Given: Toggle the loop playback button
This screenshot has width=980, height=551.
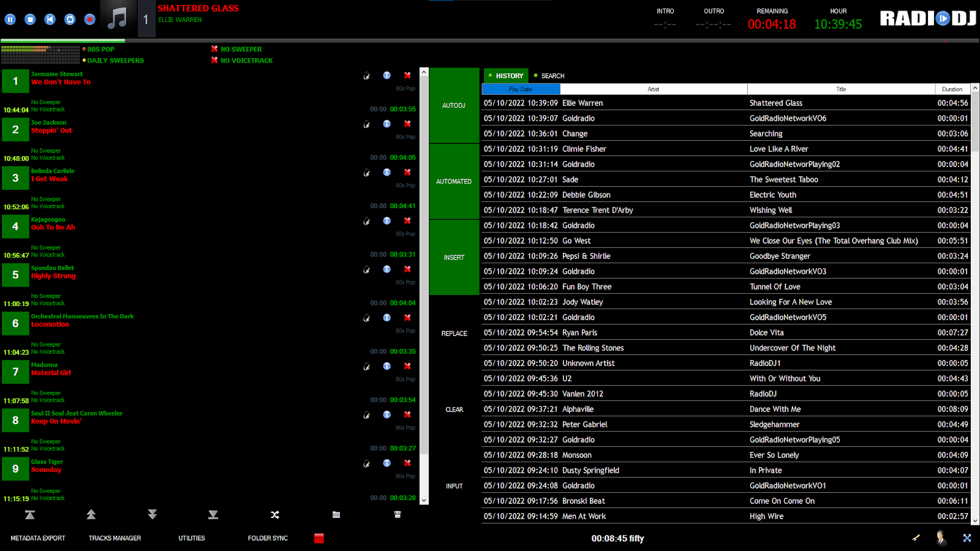Looking at the screenshot, I should click(x=70, y=20).
